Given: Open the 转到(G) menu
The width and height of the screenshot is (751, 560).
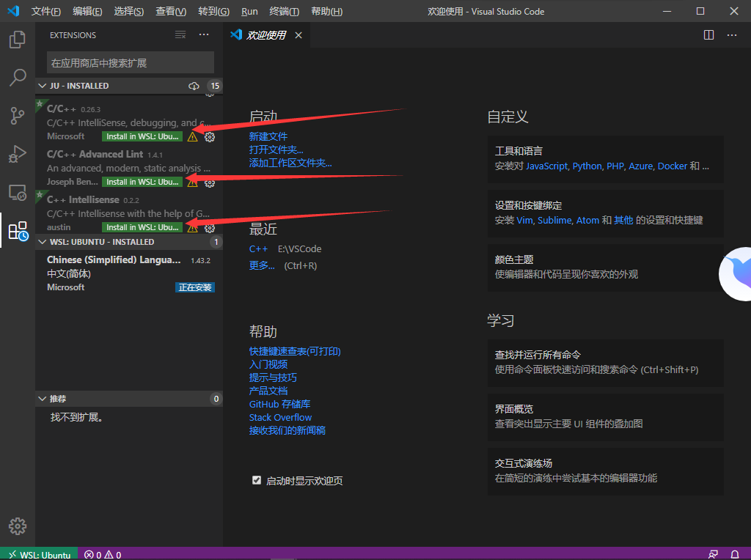Looking at the screenshot, I should 213,11.
